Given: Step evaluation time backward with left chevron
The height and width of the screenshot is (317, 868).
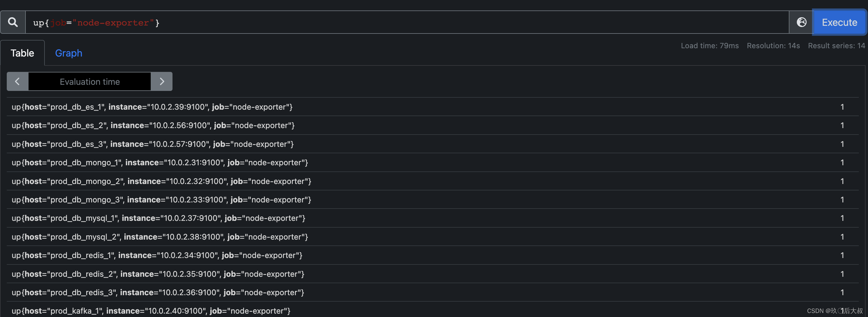Looking at the screenshot, I should click(x=17, y=81).
